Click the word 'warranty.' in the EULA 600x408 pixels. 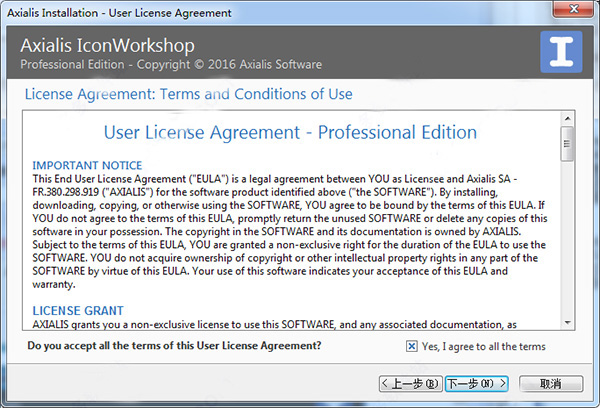click(x=54, y=284)
